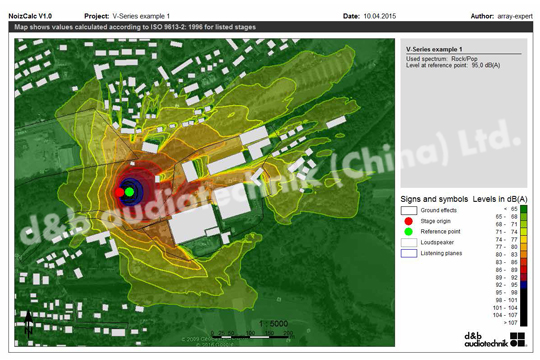Select the green Reference point legend circle
Image resolution: width=540 pixels, height=360 pixels.
[408, 232]
